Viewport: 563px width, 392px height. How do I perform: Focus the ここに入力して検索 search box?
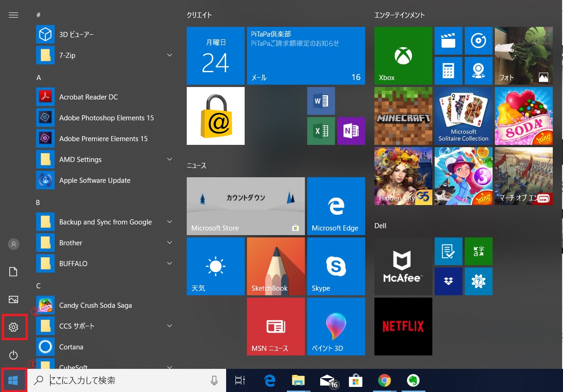point(127,380)
